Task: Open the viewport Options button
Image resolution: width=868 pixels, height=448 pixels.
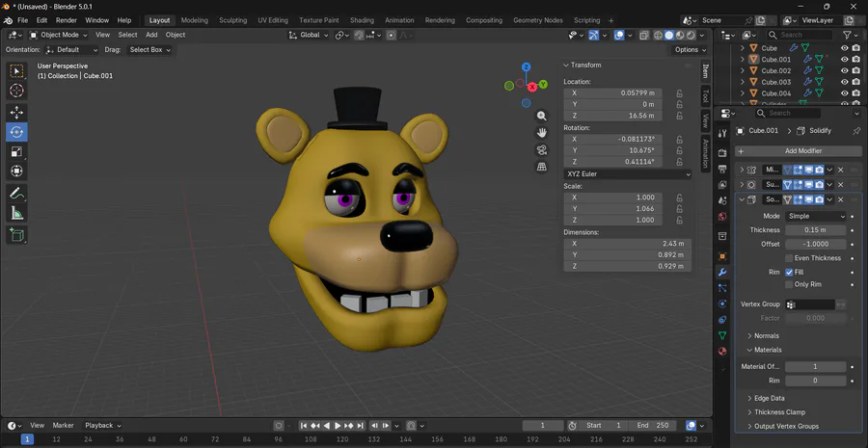Action: click(x=691, y=50)
